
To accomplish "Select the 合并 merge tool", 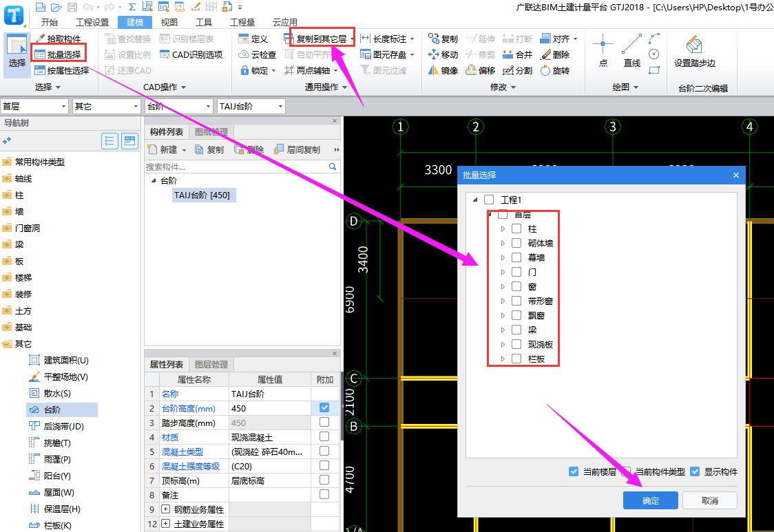I will click(x=517, y=54).
